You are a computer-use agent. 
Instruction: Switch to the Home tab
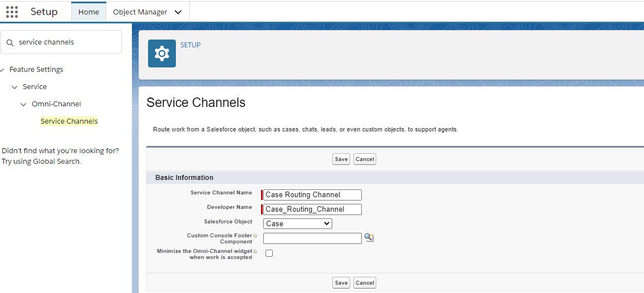click(89, 12)
